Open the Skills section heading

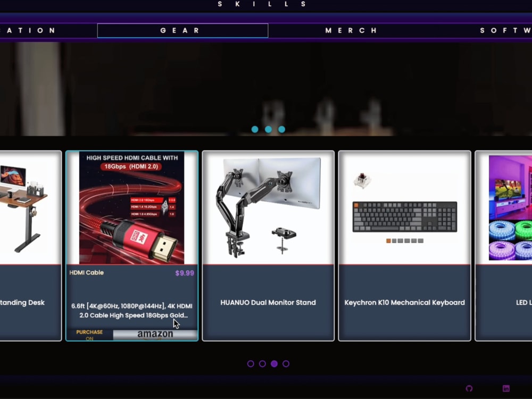point(262,4)
